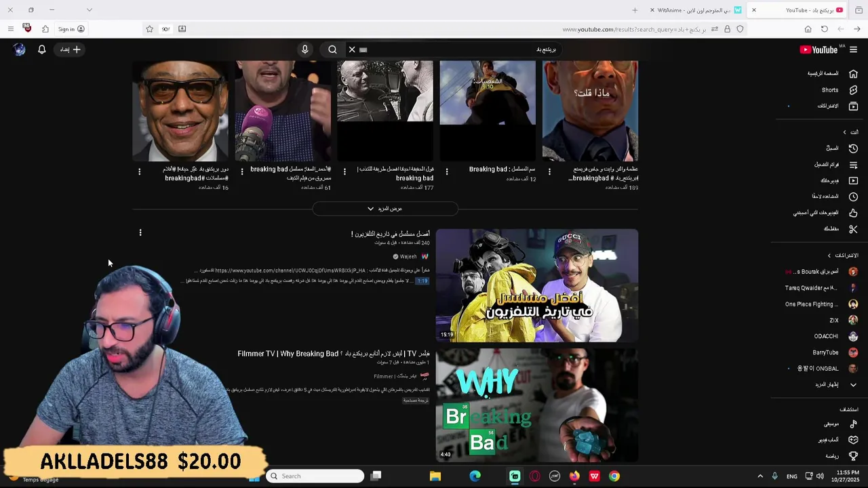The height and width of the screenshot is (488, 868).
Task: Play the 'WHY Breaking Bad' video thumbnail
Action: [x=537, y=405]
